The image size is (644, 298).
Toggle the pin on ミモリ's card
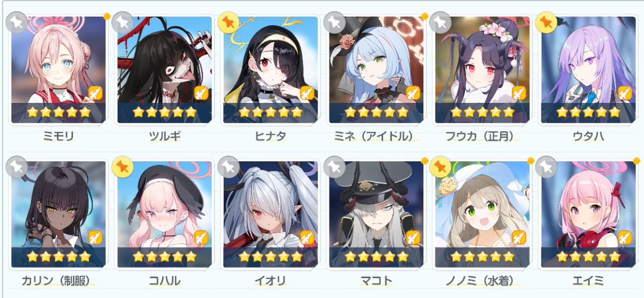(17, 23)
